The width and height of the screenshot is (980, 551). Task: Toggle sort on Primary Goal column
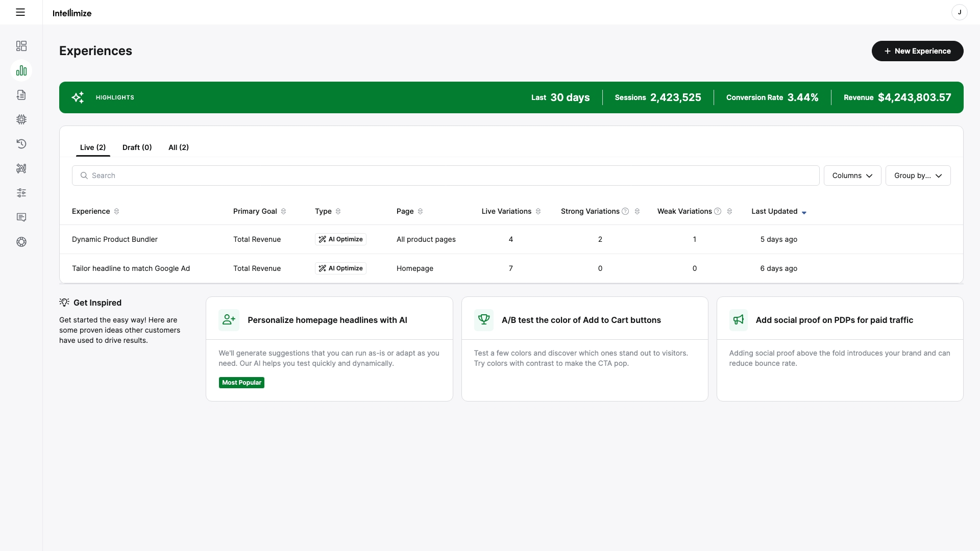pos(283,211)
